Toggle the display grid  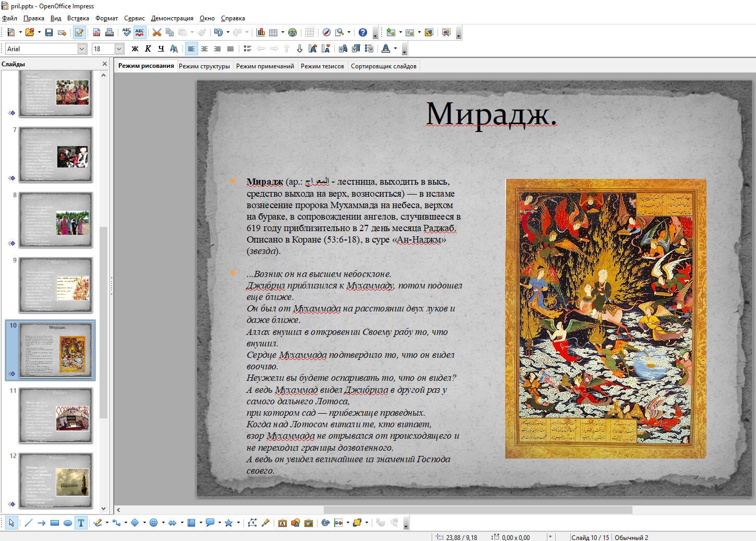click(x=310, y=32)
